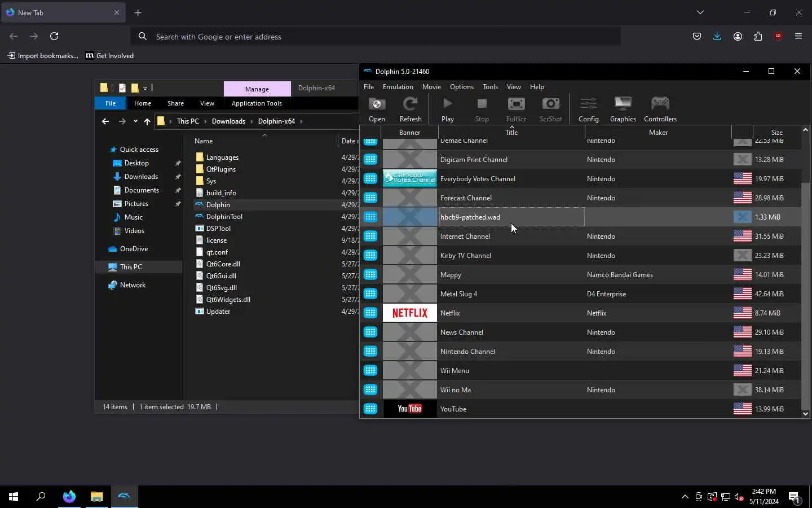Select the Updater file in Explorer

pyautogui.click(x=218, y=312)
